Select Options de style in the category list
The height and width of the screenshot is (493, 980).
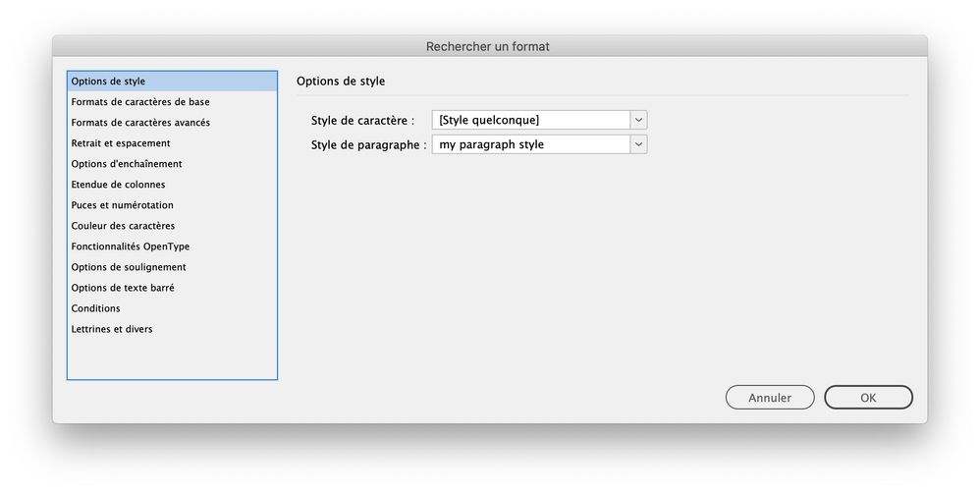click(x=109, y=81)
